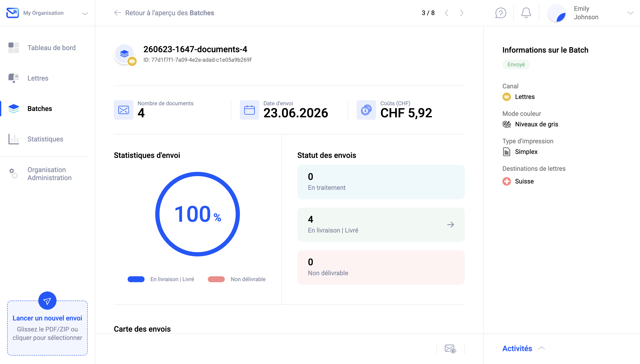640x364 pixels.
Task: Open the Non délivrable status card
Action: pos(381,267)
